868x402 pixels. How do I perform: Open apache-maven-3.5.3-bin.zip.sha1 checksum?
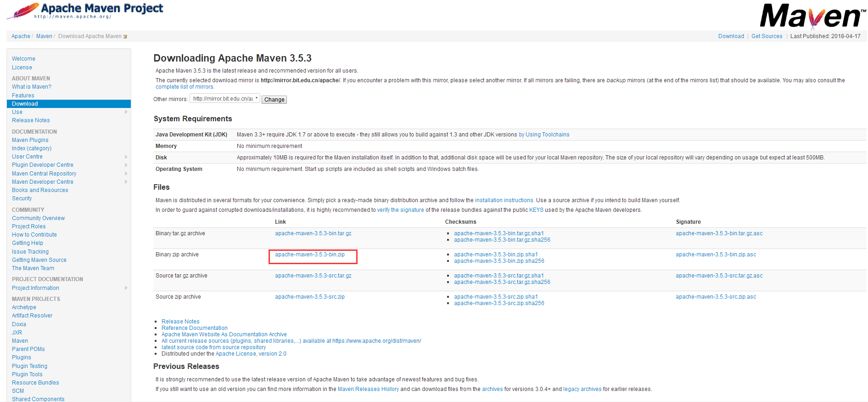(496, 255)
